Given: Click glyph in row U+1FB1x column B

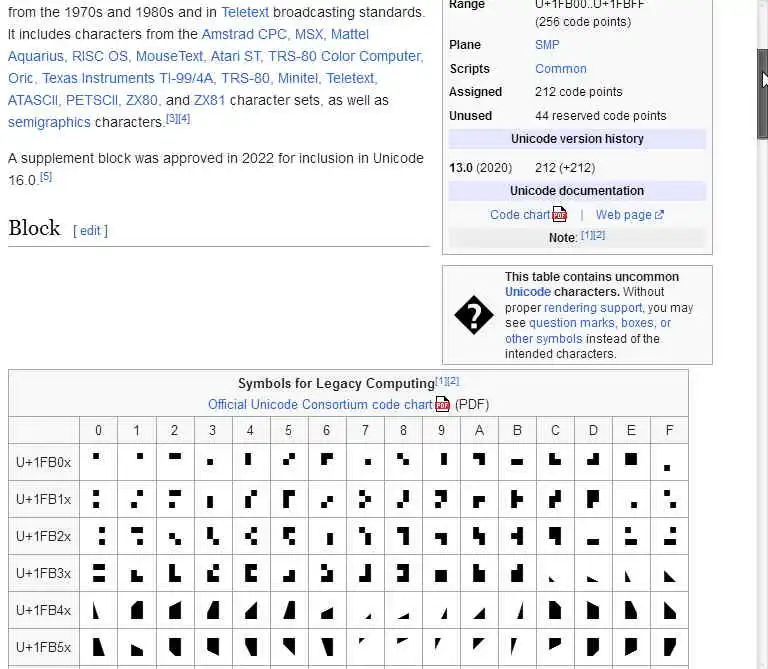Looking at the screenshot, I should click(x=517, y=499).
